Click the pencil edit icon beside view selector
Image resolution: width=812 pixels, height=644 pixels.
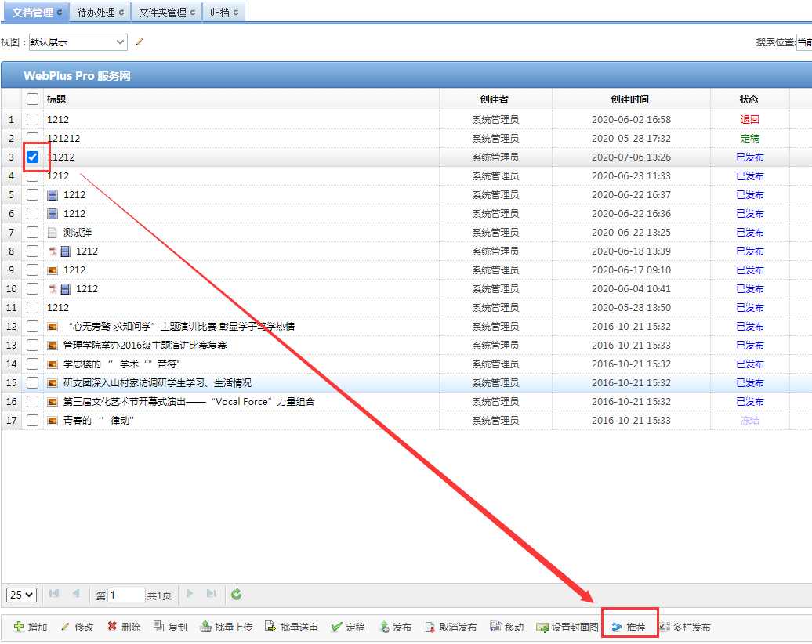(140, 42)
